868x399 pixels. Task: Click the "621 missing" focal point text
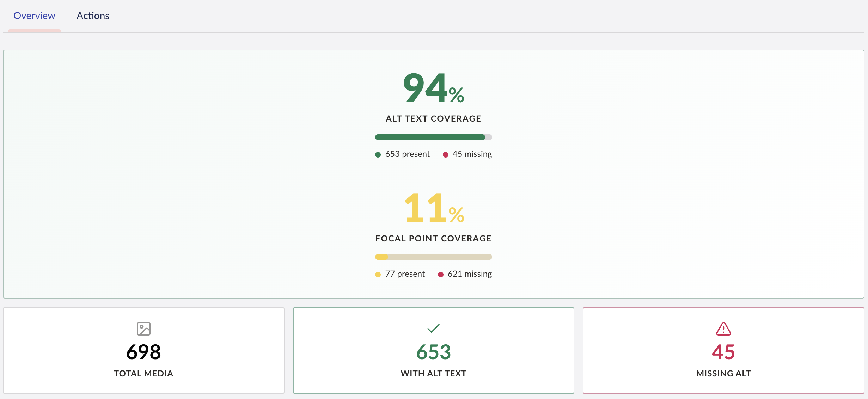(x=470, y=274)
